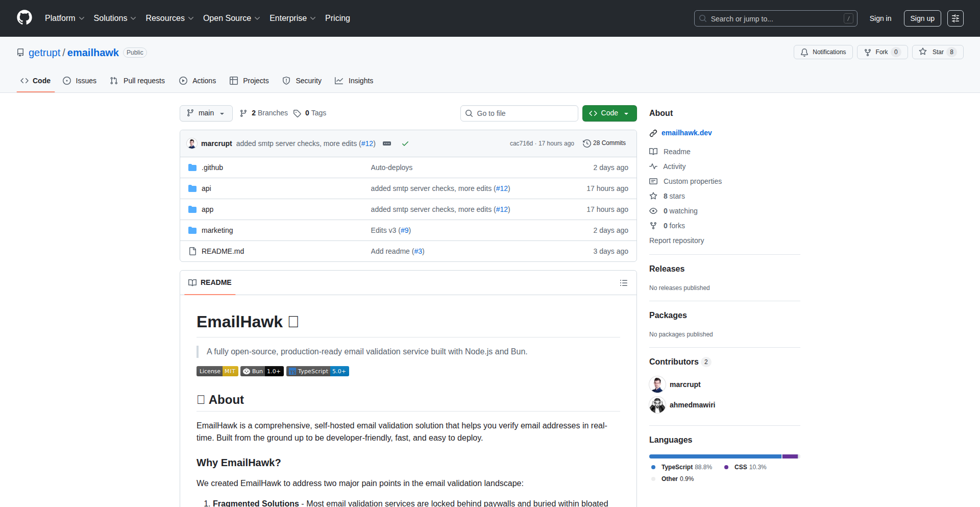This screenshot has width=980, height=507.
Task: Click the commit message ellipsis icon
Action: 387,143
